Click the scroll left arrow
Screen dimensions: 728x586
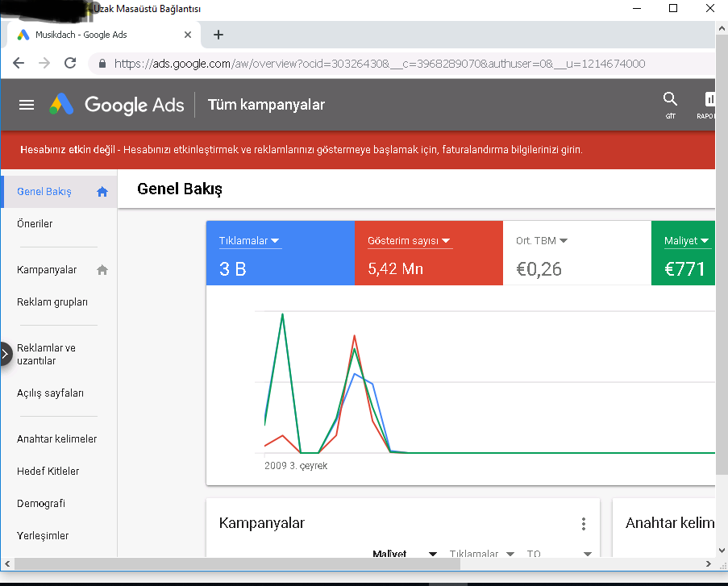click(x=7, y=564)
